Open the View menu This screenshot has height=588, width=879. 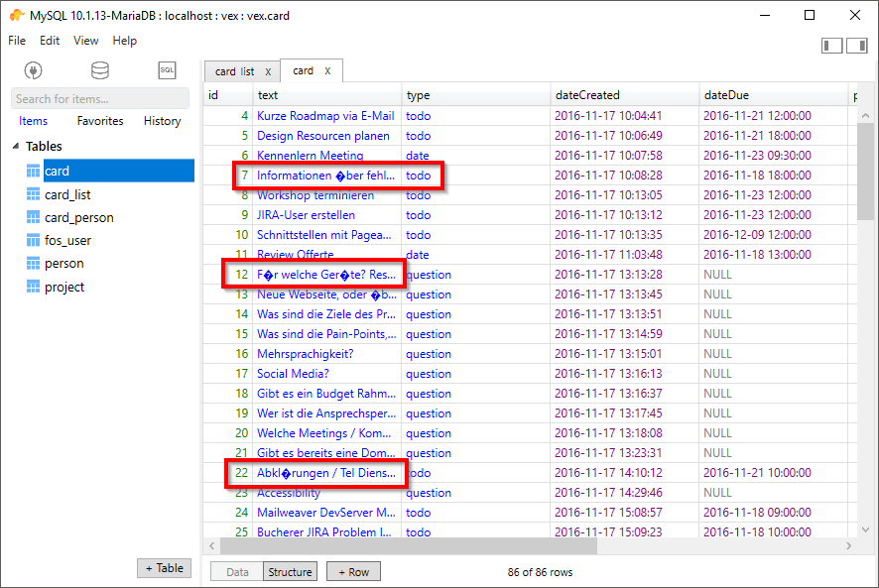tap(85, 41)
